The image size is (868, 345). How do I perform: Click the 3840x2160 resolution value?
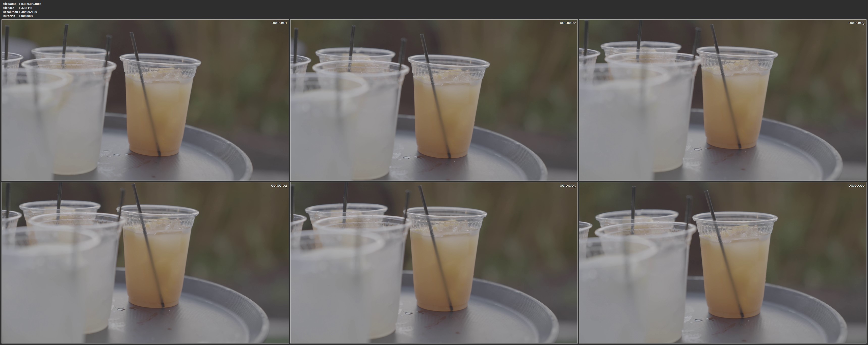pyautogui.click(x=29, y=12)
